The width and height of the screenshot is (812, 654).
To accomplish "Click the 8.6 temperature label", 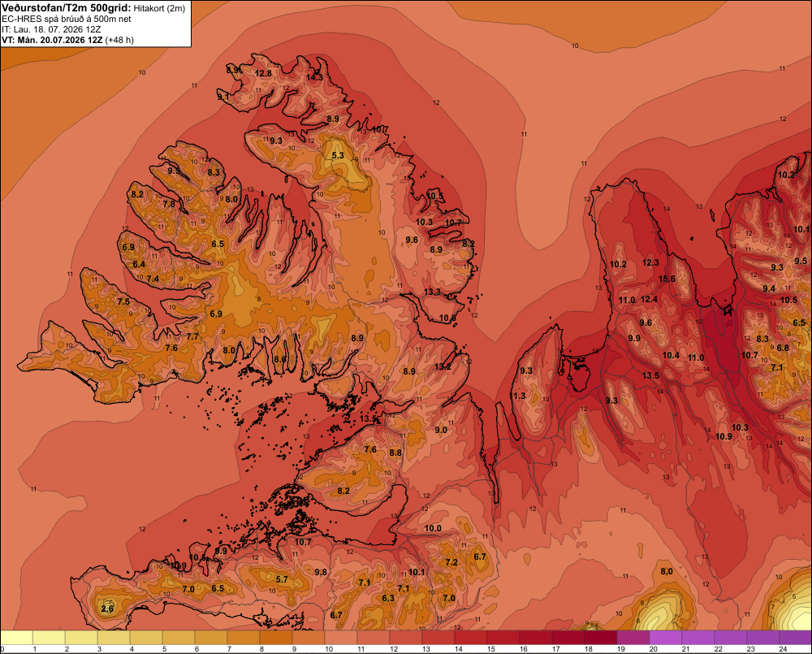I will coord(280,358).
